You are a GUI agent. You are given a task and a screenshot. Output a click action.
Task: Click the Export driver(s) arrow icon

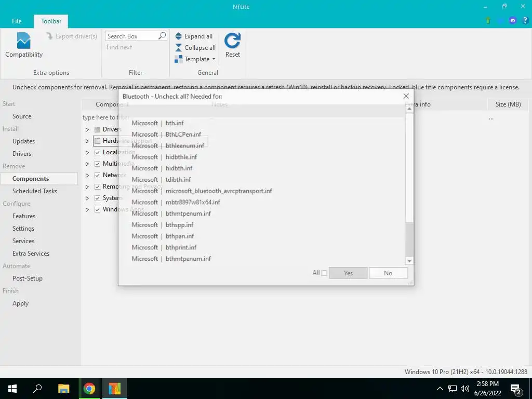pos(49,36)
